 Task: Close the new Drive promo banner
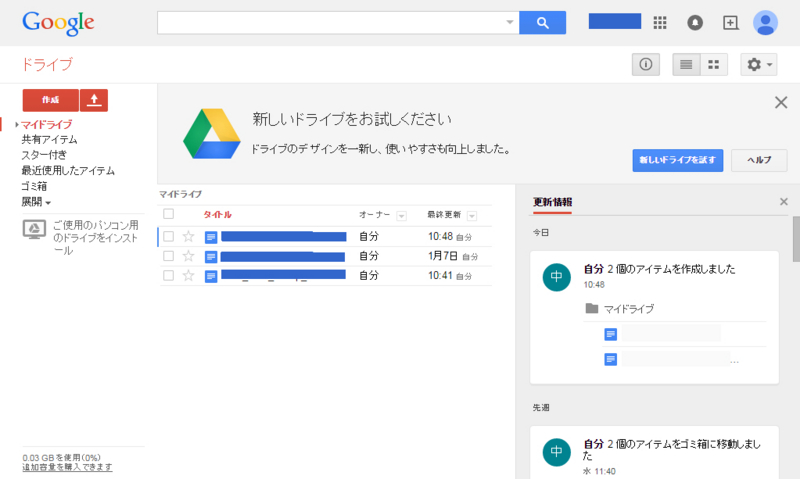(x=781, y=103)
